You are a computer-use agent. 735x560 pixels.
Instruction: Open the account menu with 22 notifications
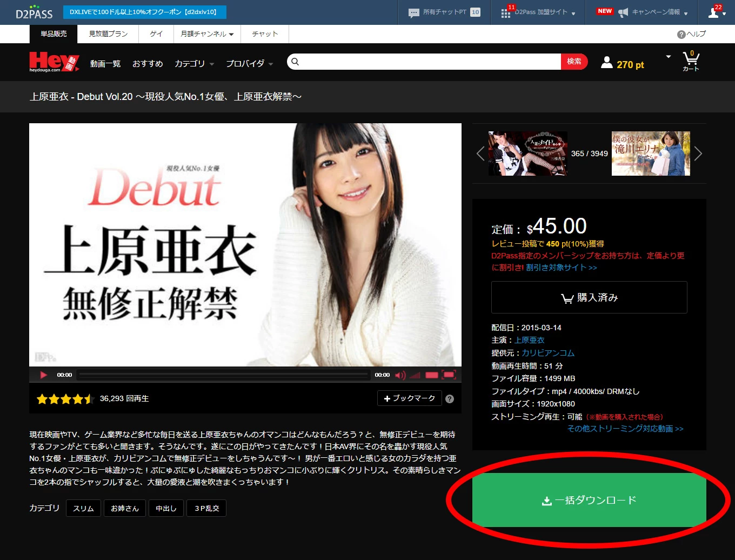[x=717, y=12]
